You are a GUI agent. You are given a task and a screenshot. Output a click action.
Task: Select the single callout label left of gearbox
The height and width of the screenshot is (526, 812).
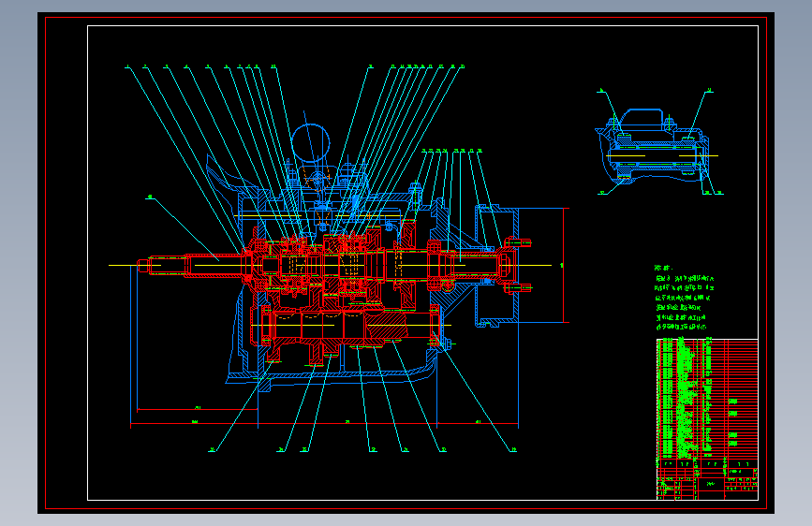coord(150,197)
